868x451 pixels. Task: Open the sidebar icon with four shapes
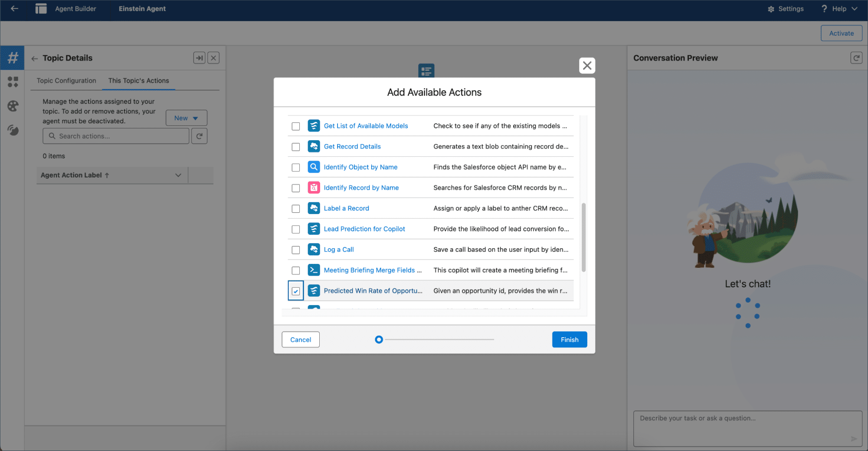click(13, 82)
